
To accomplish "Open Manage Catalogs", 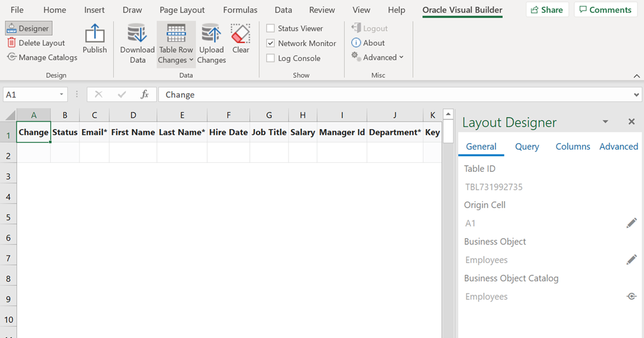I will (x=42, y=57).
